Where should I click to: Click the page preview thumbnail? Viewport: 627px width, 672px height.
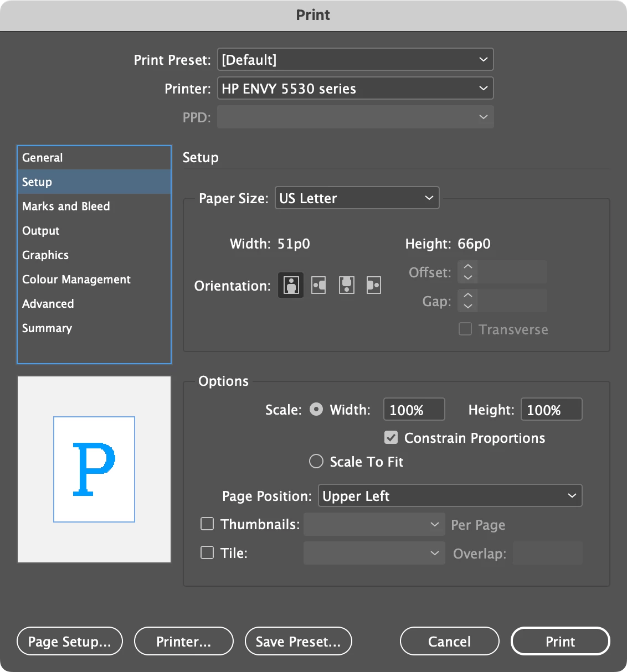[x=94, y=469]
